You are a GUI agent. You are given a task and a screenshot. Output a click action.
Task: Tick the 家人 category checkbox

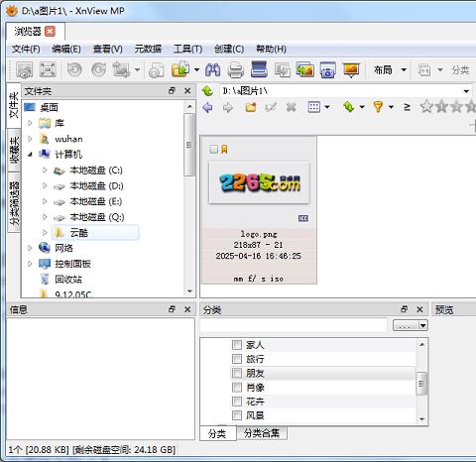pos(237,345)
